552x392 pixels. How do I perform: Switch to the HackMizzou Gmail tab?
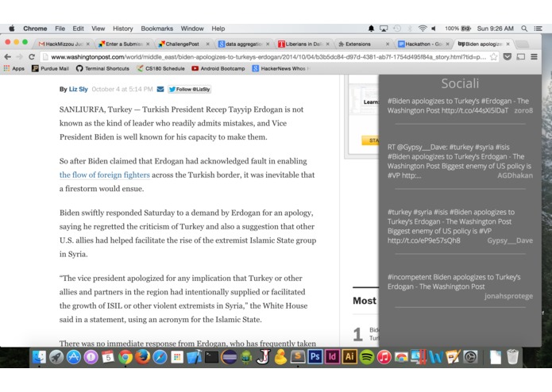64,44
